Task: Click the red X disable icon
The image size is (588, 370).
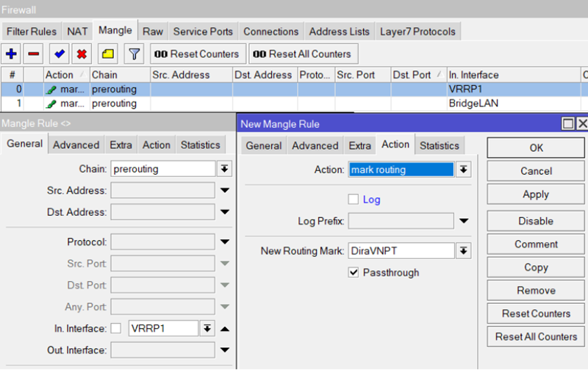Action: click(x=82, y=54)
